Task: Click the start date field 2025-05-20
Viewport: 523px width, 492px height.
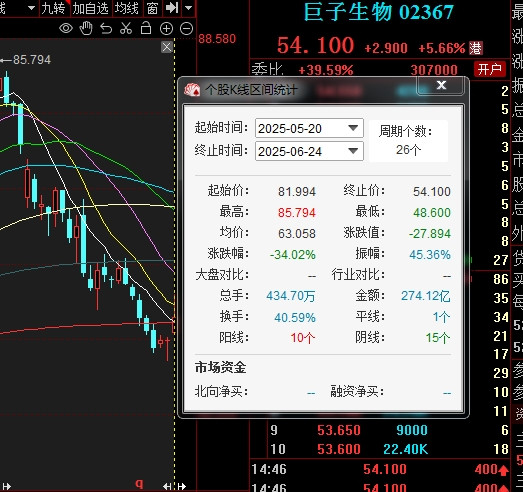Action: point(309,128)
